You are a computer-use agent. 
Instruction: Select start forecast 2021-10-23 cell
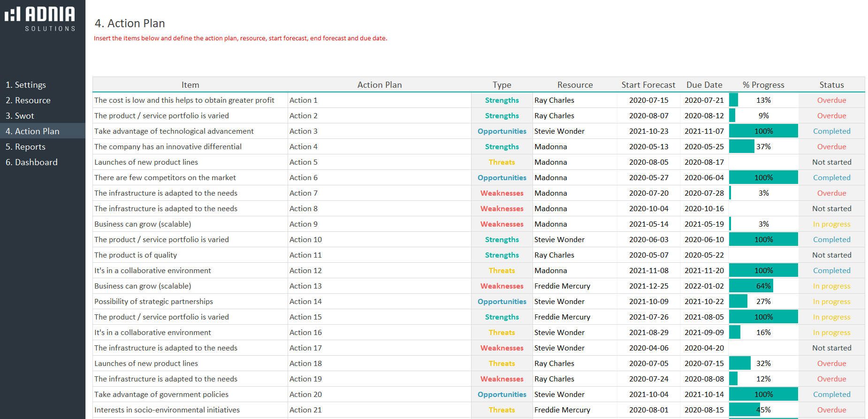click(648, 131)
